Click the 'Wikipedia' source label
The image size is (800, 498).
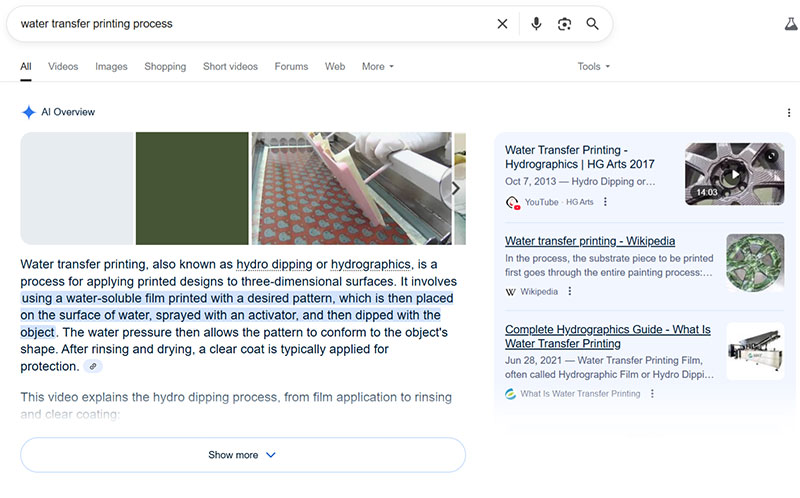pos(539,291)
